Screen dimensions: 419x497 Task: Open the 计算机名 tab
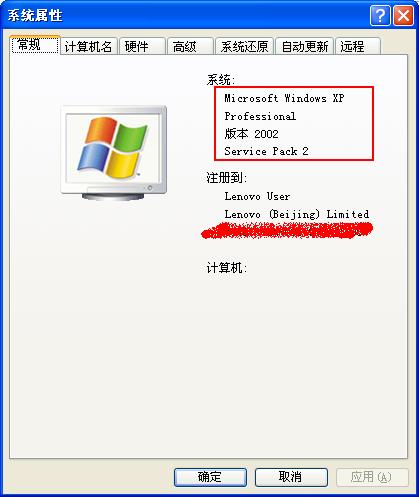point(89,46)
